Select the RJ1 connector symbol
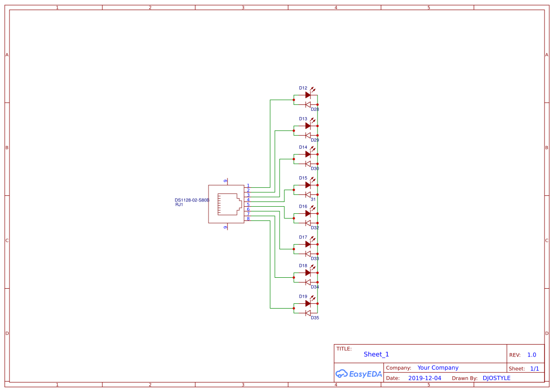Screen dimensions: 554x392 point(226,204)
